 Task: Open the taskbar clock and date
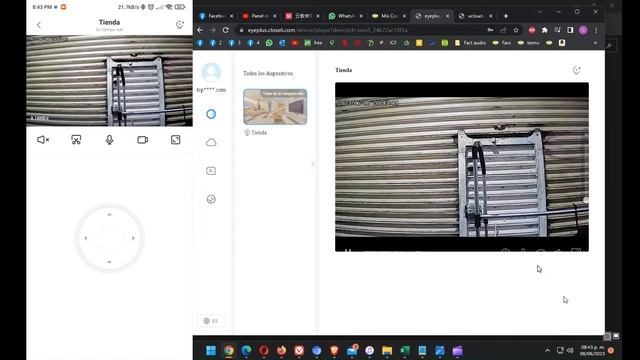point(592,351)
